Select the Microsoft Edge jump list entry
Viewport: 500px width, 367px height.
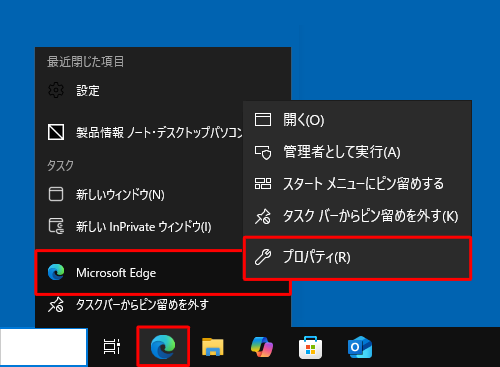pyautogui.click(x=139, y=273)
